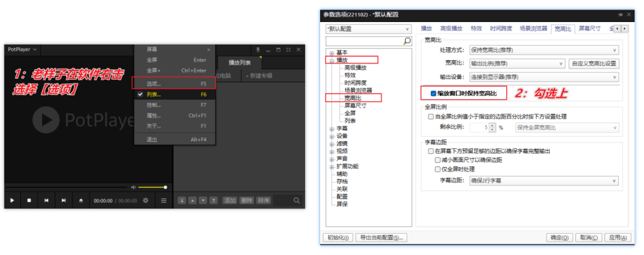Toggle playlist with the hamburger icon
Image resolution: width=644 pixels, height=255 pixels.
click(x=164, y=200)
